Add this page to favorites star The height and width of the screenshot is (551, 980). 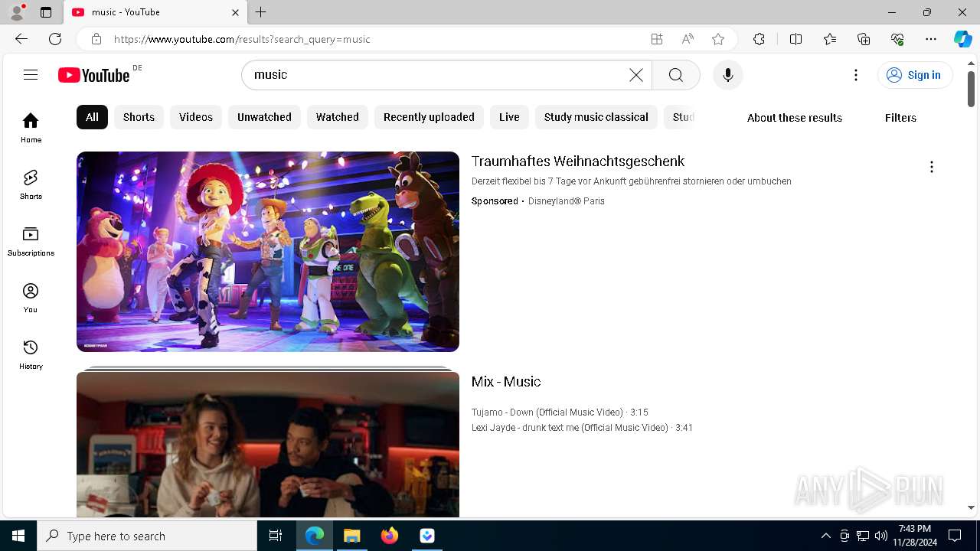[718, 39]
